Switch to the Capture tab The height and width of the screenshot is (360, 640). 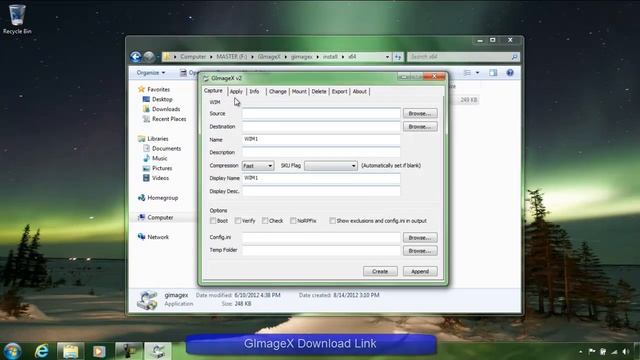(x=213, y=91)
